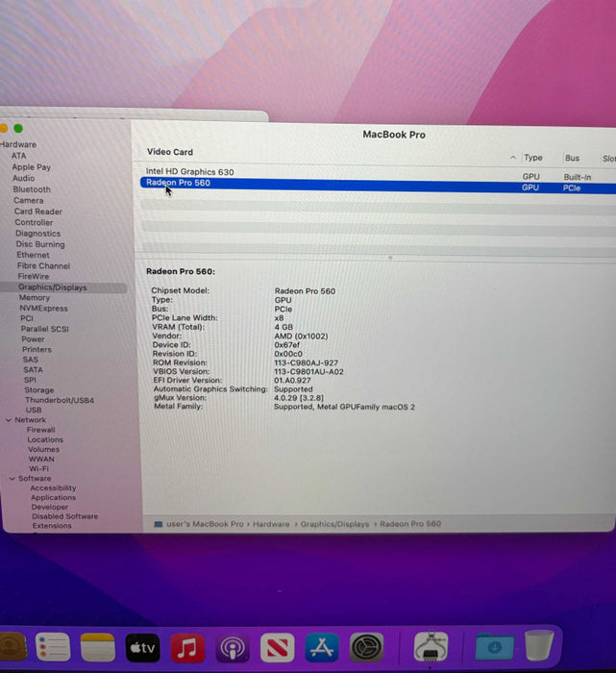Select Controller in the sidebar
616x673 pixels.
pyautogui.click(x=34, y=222)
